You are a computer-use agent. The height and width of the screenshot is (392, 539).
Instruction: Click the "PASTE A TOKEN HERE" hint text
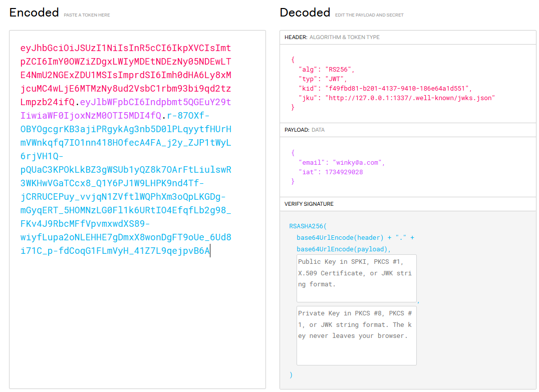click(x=87, y=15)
